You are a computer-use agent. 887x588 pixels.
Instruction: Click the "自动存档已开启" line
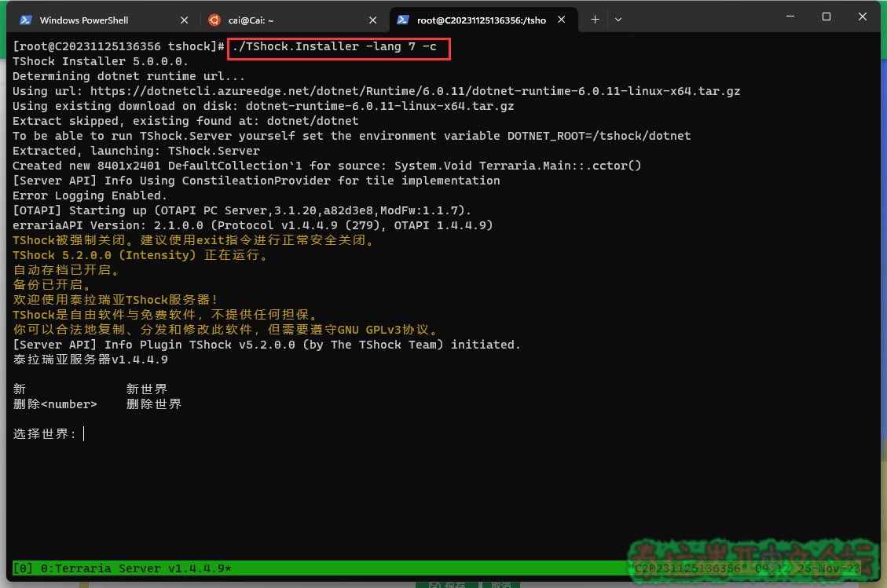click(66, 270)
